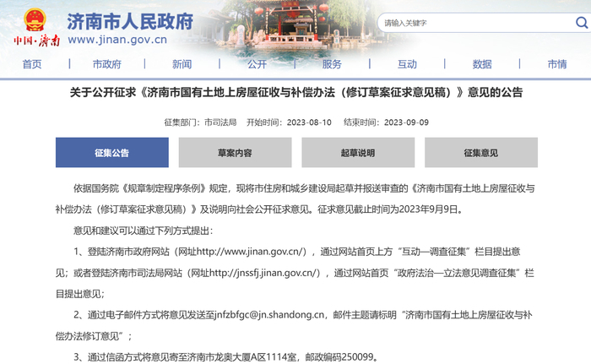Open the 首页 navigation item
The image size is (591, 364).
pos(32,64)
